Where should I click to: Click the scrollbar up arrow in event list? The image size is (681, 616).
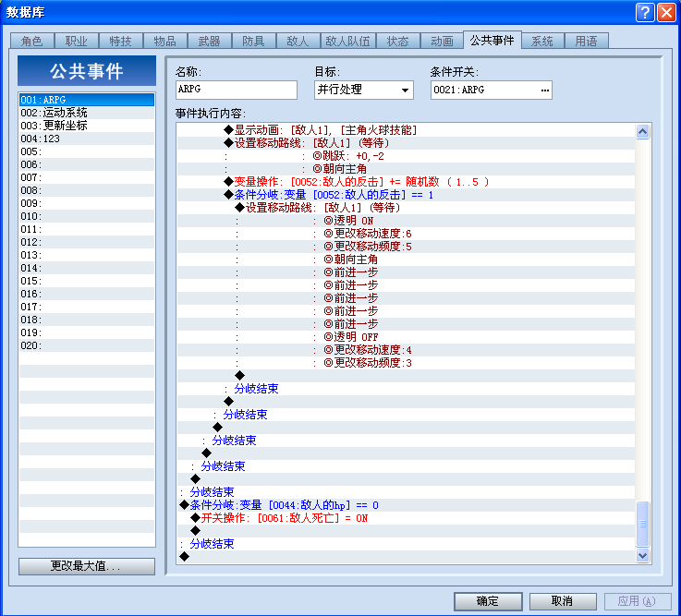point(642,131)
